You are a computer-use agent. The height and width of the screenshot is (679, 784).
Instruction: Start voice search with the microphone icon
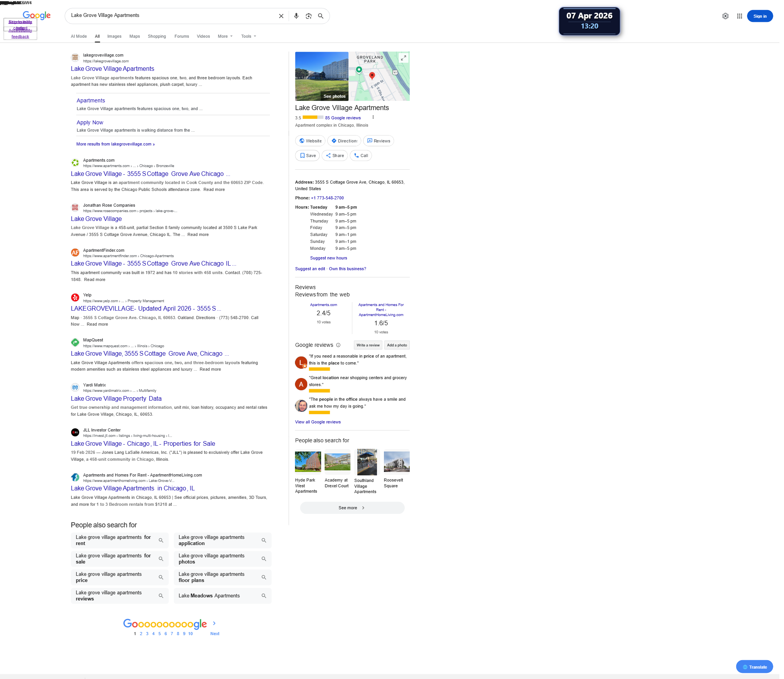point(296,16)
